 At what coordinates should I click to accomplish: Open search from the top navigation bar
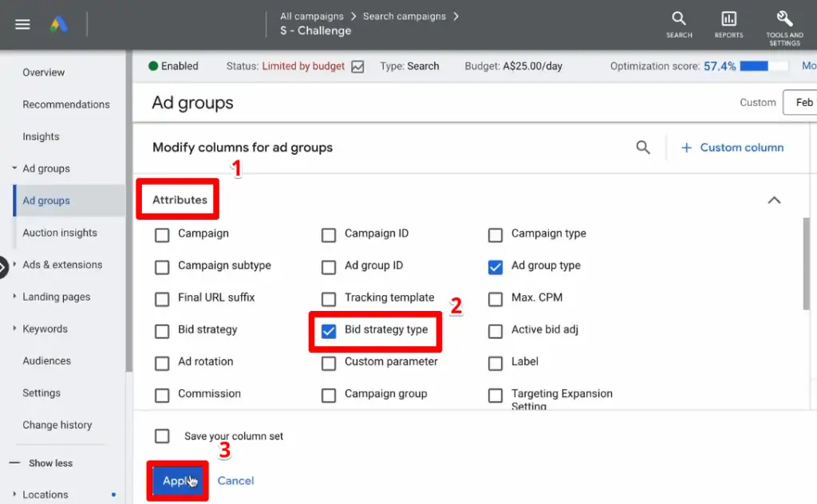(x=678, y=24)
